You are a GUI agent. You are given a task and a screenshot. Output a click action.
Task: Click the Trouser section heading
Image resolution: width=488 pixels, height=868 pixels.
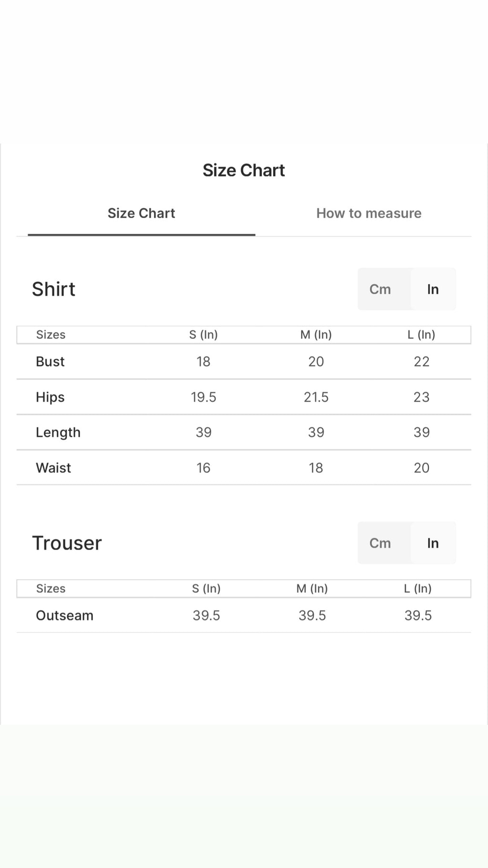tap(67, 543)
